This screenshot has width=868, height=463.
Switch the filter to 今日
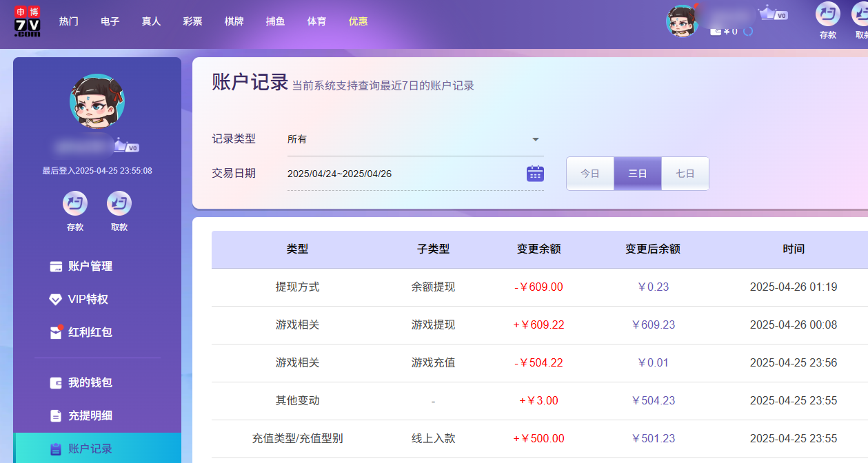tap(590, 173)
